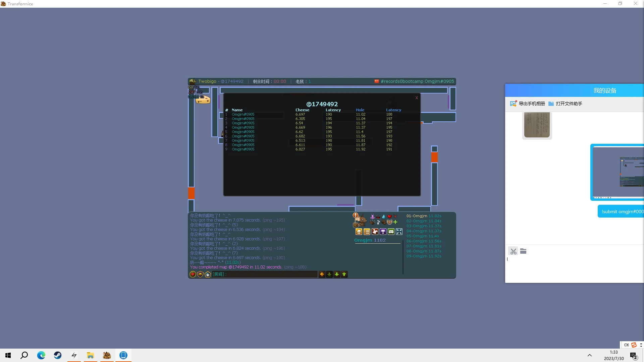This screenshot has width=644, height=362.
Task: Click the red heart circle icon beside chat
Action: click(x=193, y=274)
